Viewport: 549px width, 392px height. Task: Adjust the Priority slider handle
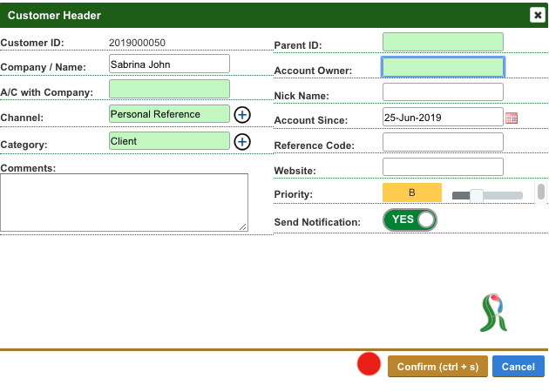(476, 196)
